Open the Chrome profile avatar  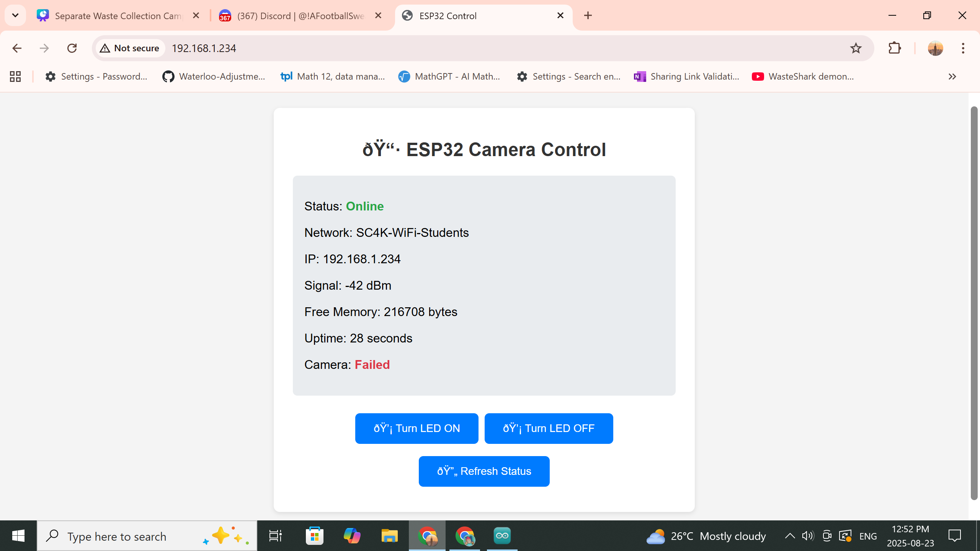[935, 48]
